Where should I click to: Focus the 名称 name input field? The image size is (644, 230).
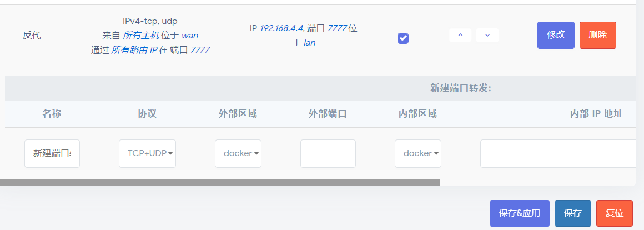pos(52,153)
